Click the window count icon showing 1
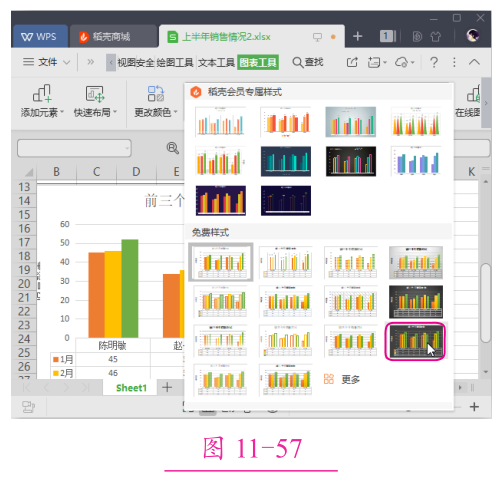Viewport: 503px width, 479px height. [387, 36]
